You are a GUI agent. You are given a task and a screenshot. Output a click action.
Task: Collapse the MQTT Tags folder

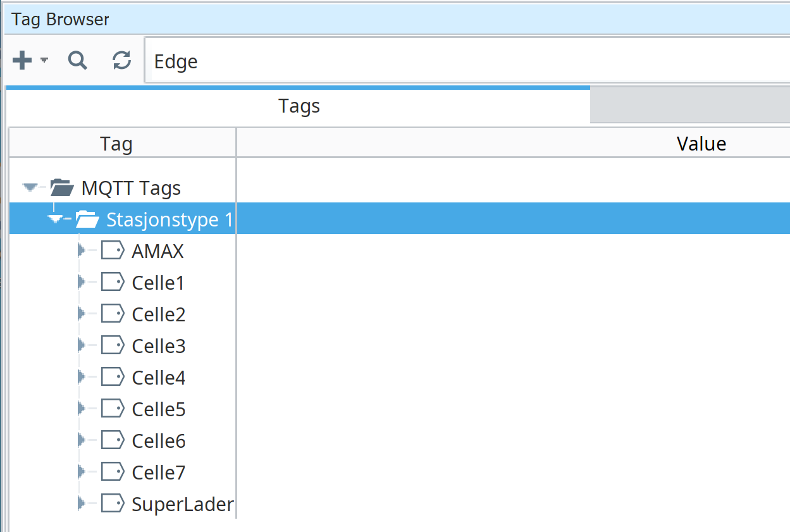(x=30, y=187)
